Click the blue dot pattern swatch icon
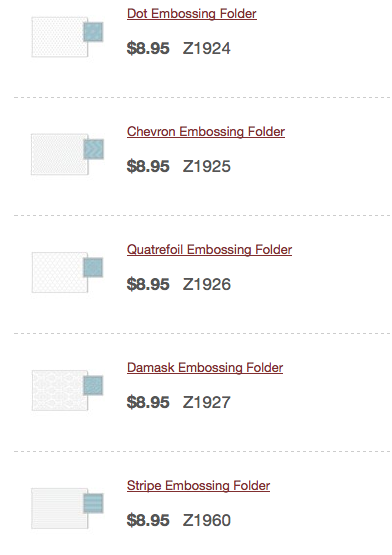This screenshot has width=392, height=555. 93,32
